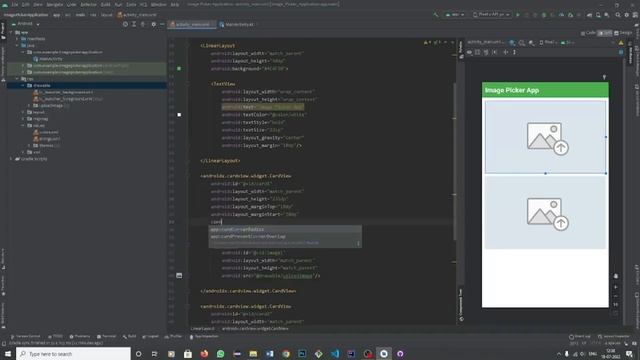This screenshot has height=360, width=640.
Task: Click Windows Start button
Action: point(8,353)
